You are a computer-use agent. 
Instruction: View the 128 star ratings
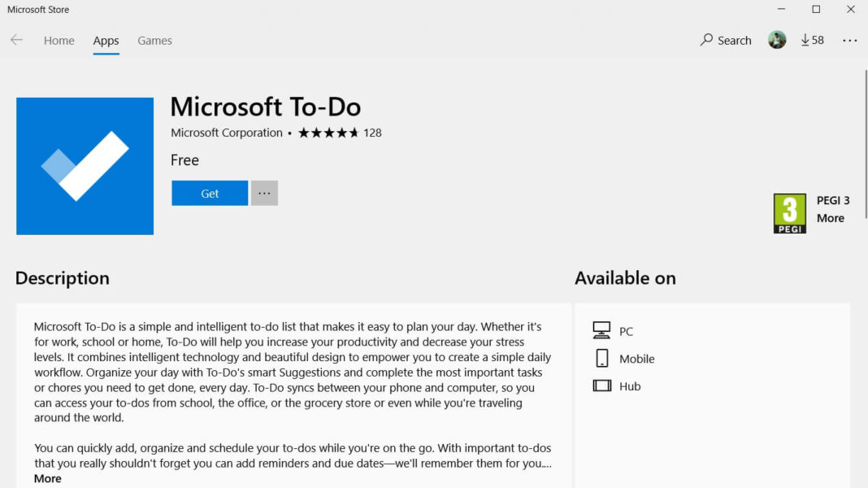point(340,133)
